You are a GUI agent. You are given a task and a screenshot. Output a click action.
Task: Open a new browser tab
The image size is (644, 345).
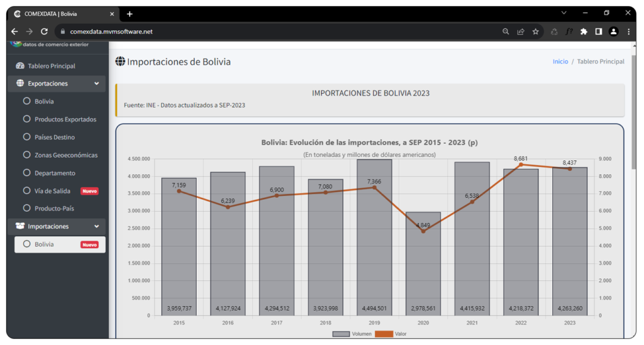[130, 14]
